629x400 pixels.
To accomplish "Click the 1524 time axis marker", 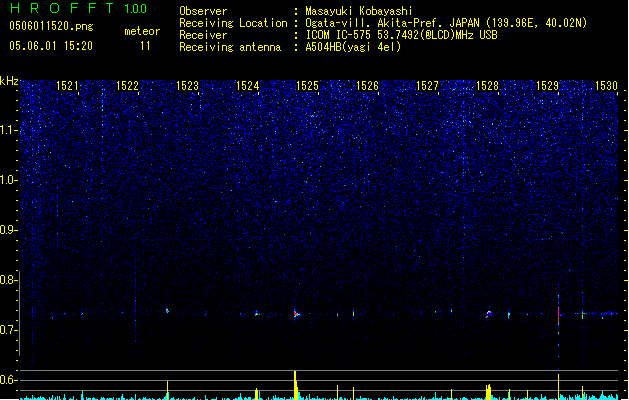I will coord(248,86).
